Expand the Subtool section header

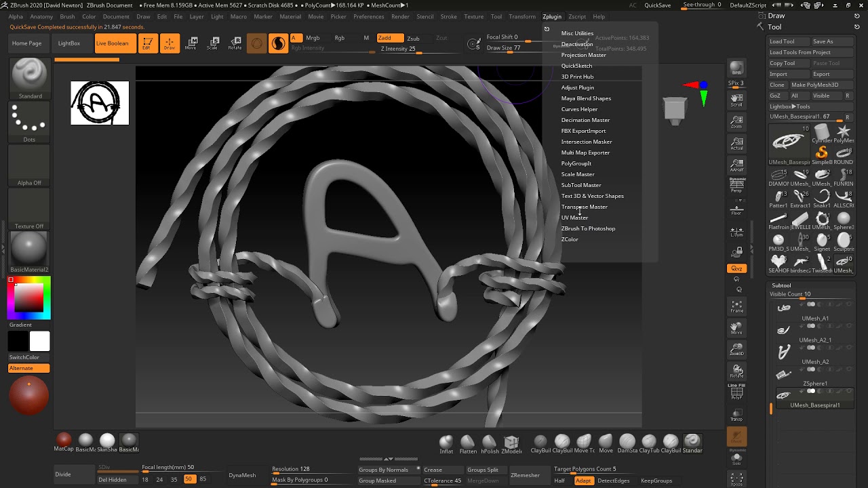781,285
